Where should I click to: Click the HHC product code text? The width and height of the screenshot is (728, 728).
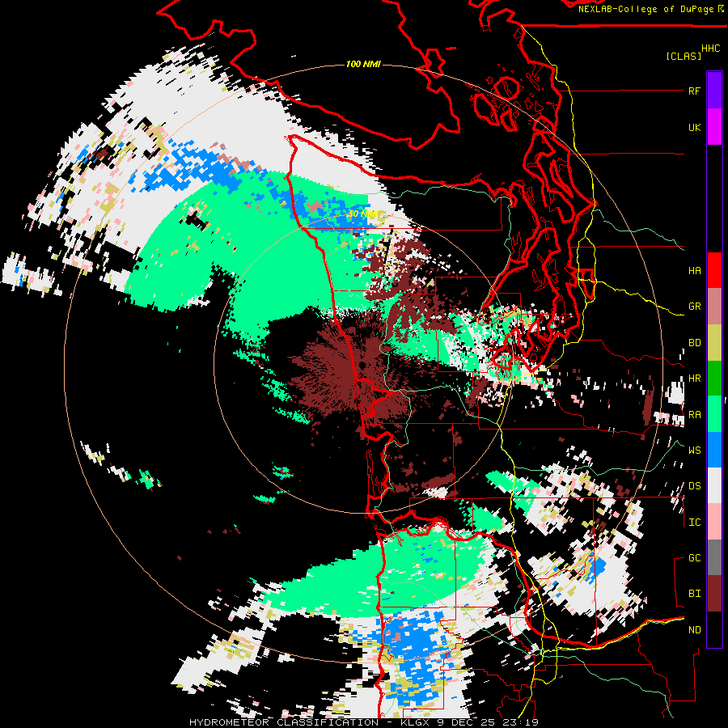click(710, 49)
